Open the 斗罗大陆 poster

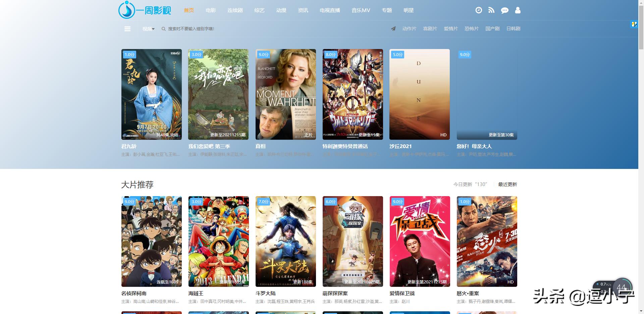point(286,241)
